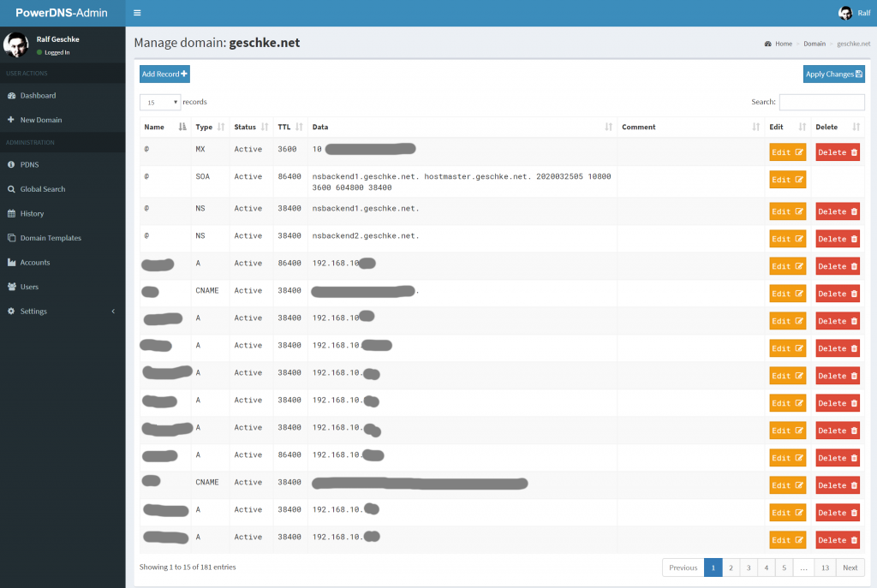Expand the Settings submenu chevron
877x588 pixels.
pos(112,311)
